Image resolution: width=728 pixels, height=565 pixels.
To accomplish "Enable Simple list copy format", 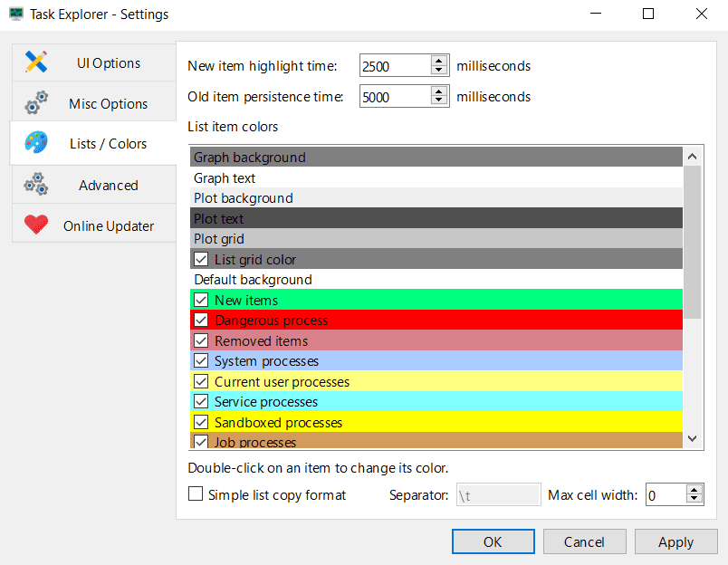I will pyautogui.click(x=196, y=494).
